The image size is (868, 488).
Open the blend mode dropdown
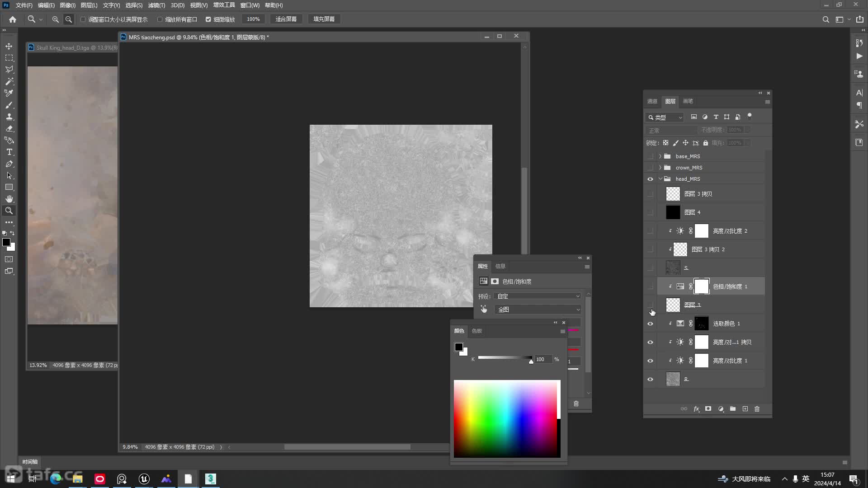(671, 130)
